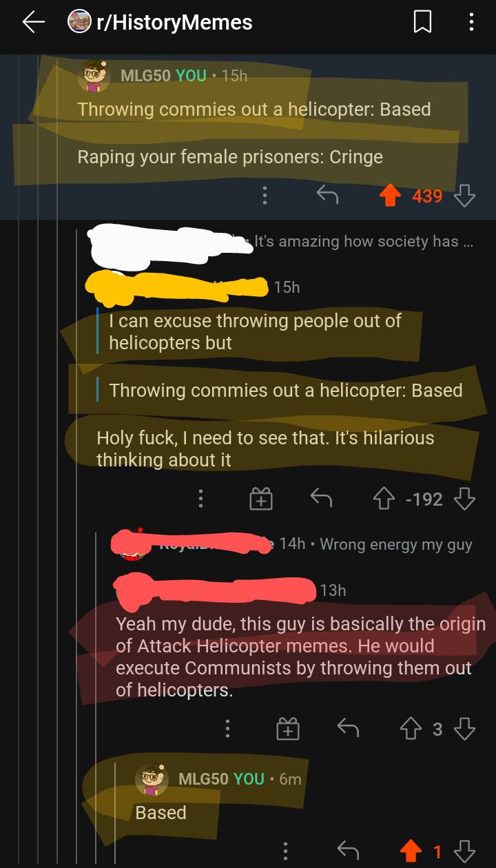Tap the back arrow icon
This screenshot has height=868, width=496.
[x=33, y=23]
